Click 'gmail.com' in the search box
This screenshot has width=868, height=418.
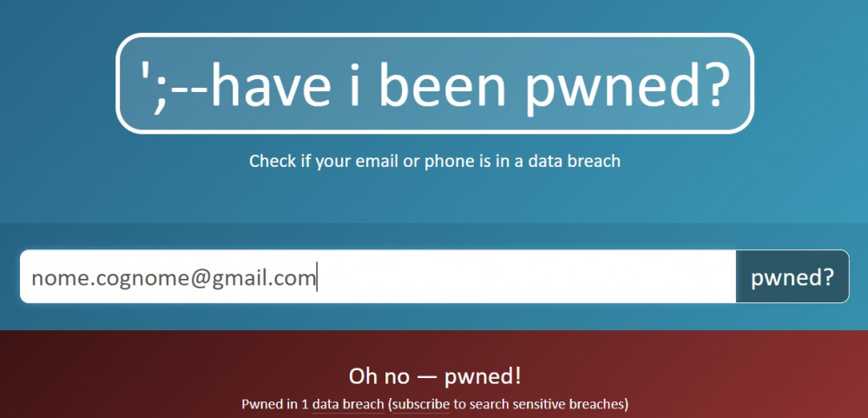click(x=263, y=279)
